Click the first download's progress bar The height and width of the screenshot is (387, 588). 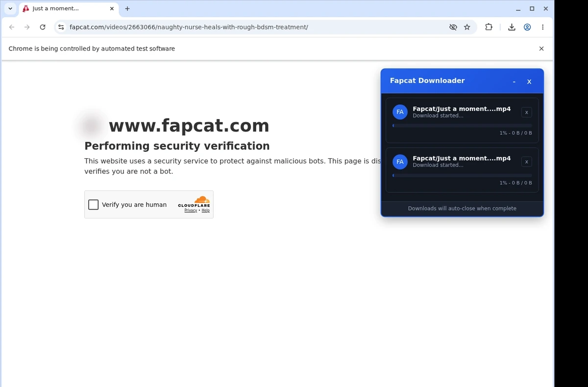[x=462, y=126]
